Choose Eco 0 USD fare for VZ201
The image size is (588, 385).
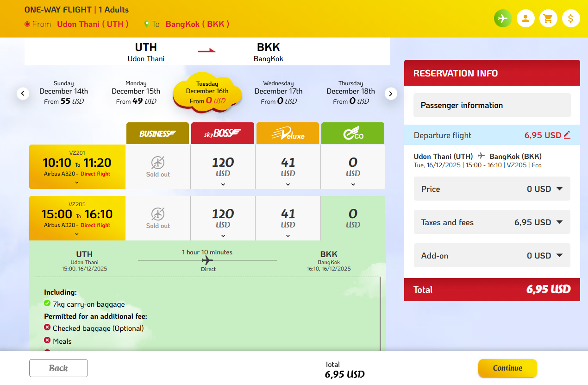pos(353,167)
